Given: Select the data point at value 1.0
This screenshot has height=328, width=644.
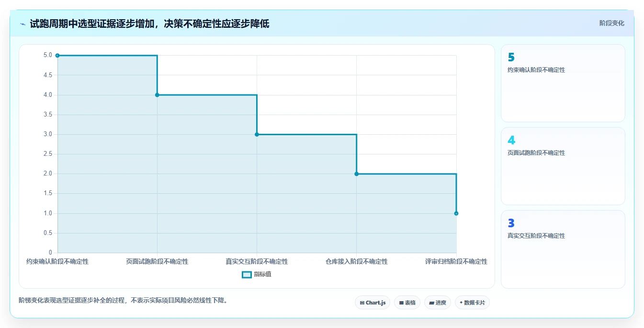Looking at the screenshot, I should tap(456, 213).
